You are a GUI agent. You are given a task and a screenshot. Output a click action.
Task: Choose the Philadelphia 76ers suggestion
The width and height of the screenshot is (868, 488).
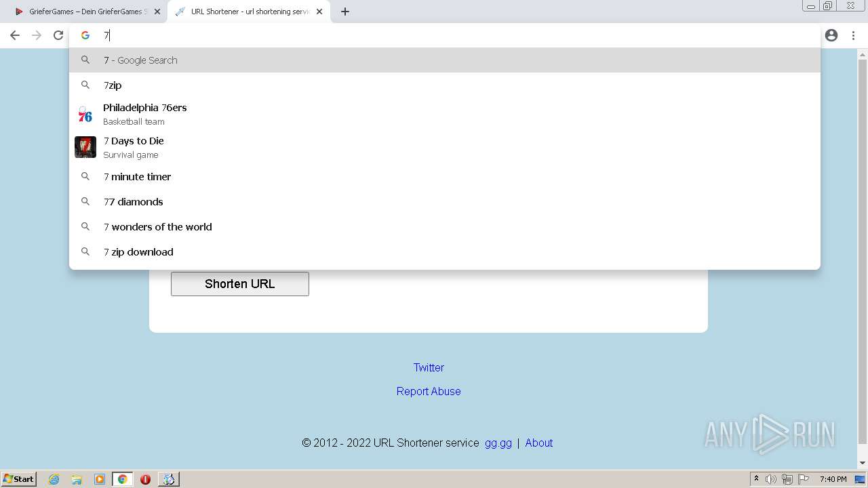point(445,114)
